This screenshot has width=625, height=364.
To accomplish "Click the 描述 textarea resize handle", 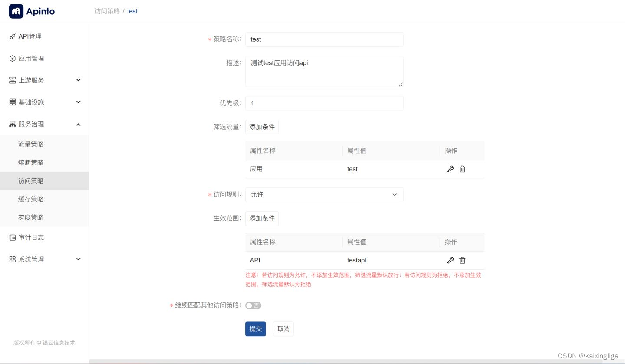I will 401,84.
